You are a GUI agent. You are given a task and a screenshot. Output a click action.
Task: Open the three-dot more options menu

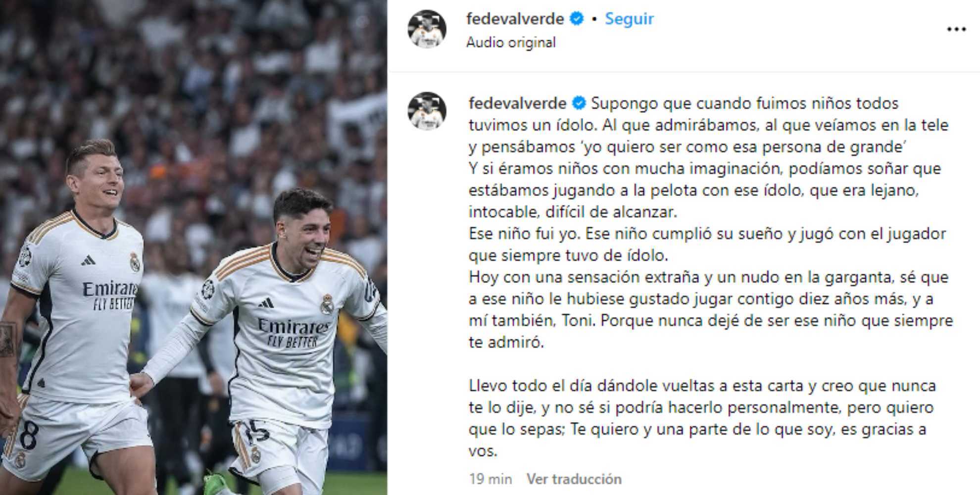point(956,29)
